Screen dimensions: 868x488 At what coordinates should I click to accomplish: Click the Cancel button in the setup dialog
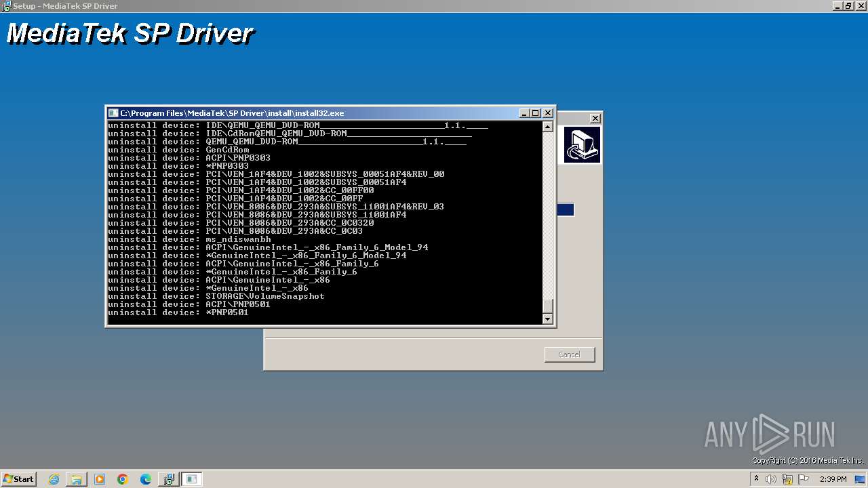pyautogui.click(x=569, y=354)
